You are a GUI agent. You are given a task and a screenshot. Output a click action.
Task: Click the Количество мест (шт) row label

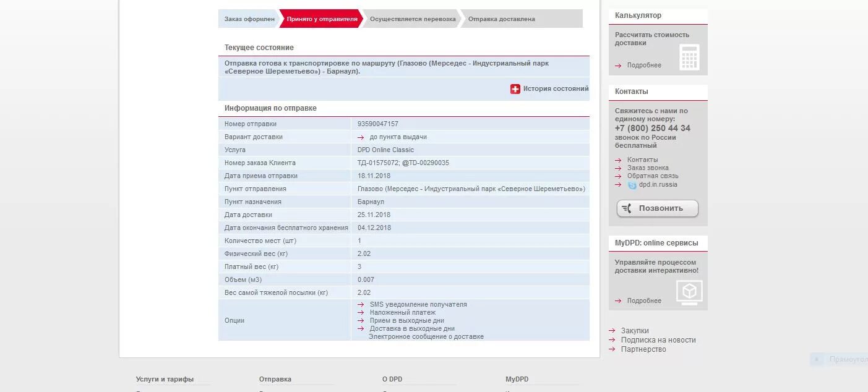[x=261, y=241]
